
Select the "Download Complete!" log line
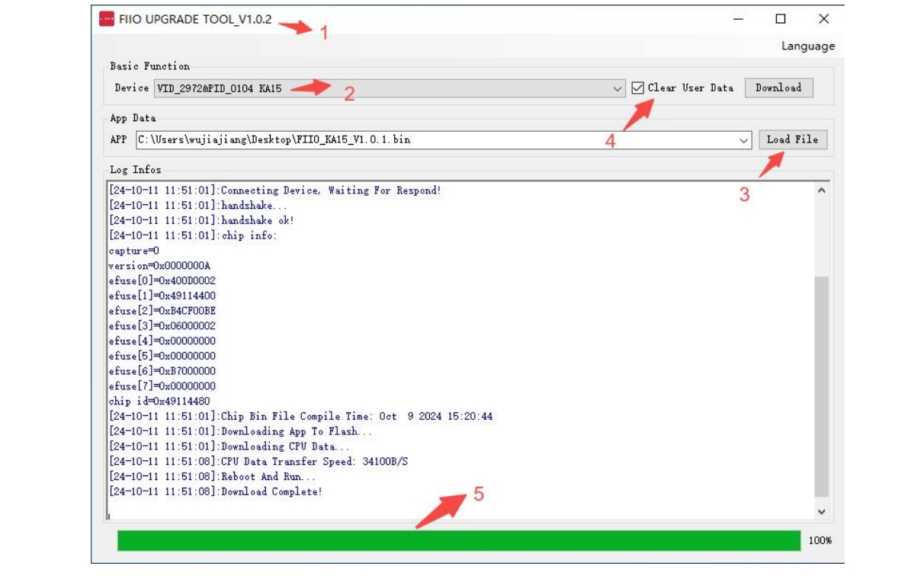pyautogui.click(x=271, y=492)
